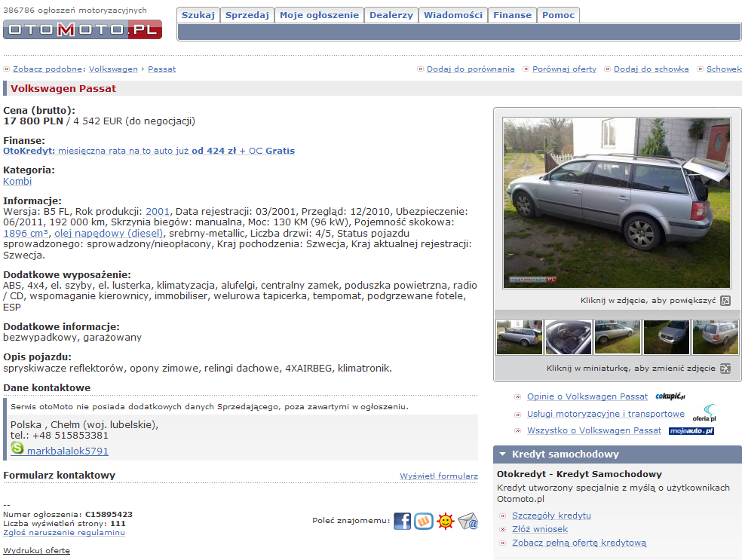Follow the Passat breadcrumb link

[x=161, y=69]
